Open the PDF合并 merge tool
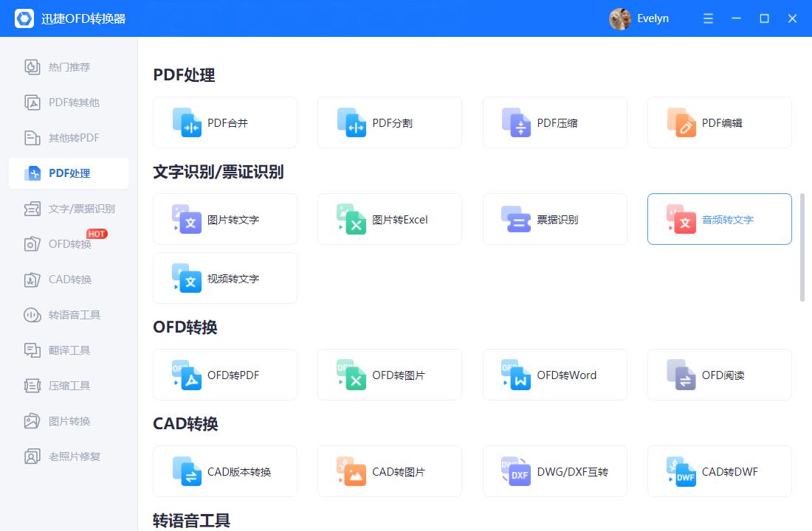The height and width of the screenshot is (531, 812). click(x=224, y=122)
